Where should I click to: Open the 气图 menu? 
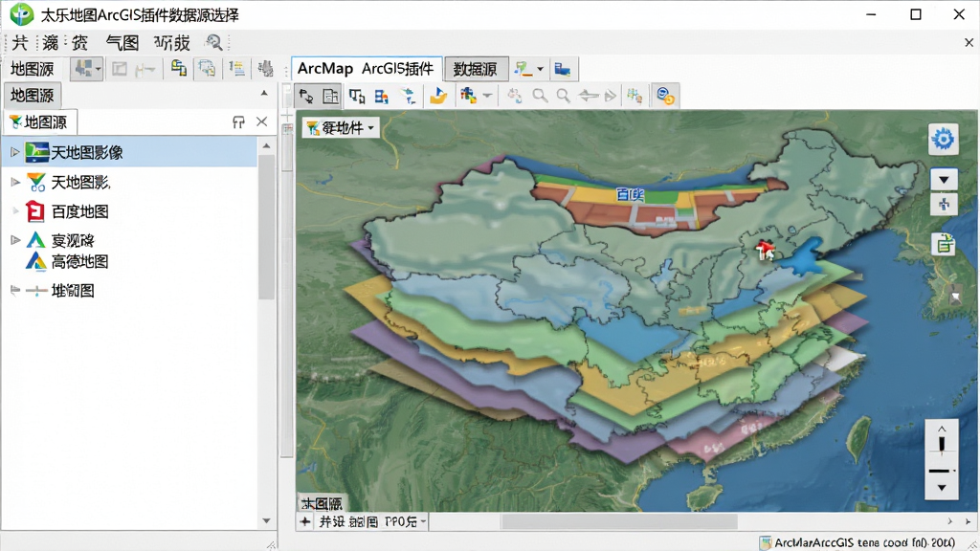(122, 42)
